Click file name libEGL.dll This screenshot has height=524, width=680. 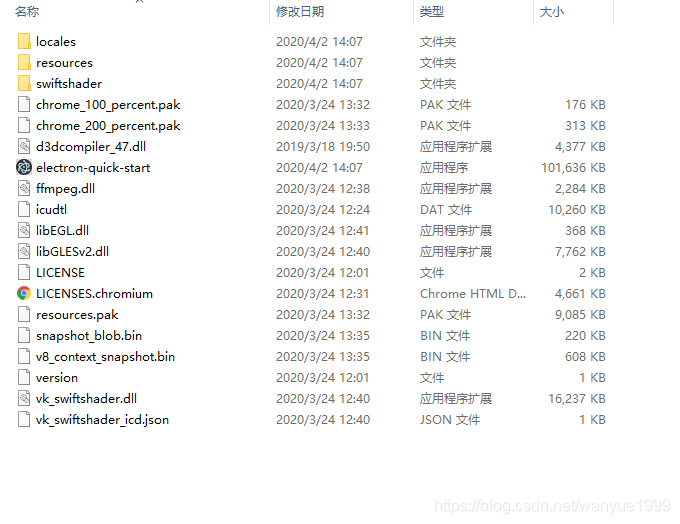tap(62, 231)
